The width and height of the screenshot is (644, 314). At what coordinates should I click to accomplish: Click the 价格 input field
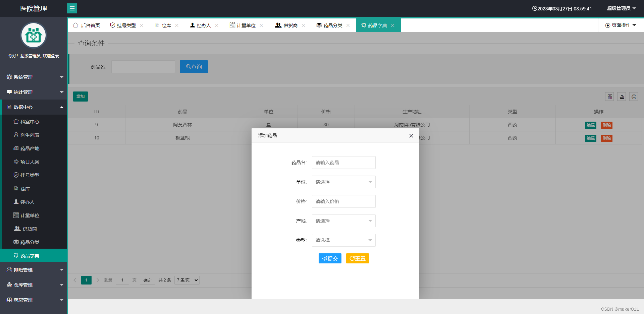coord(344,201)
